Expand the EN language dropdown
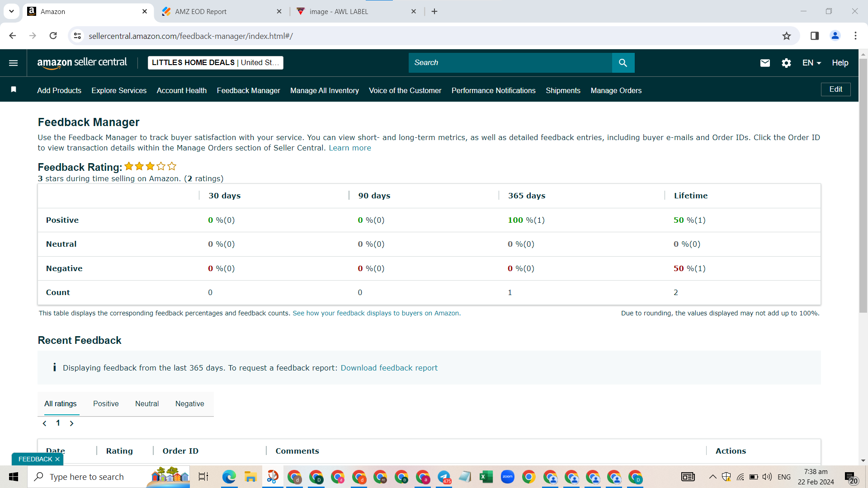 point(811,63)
